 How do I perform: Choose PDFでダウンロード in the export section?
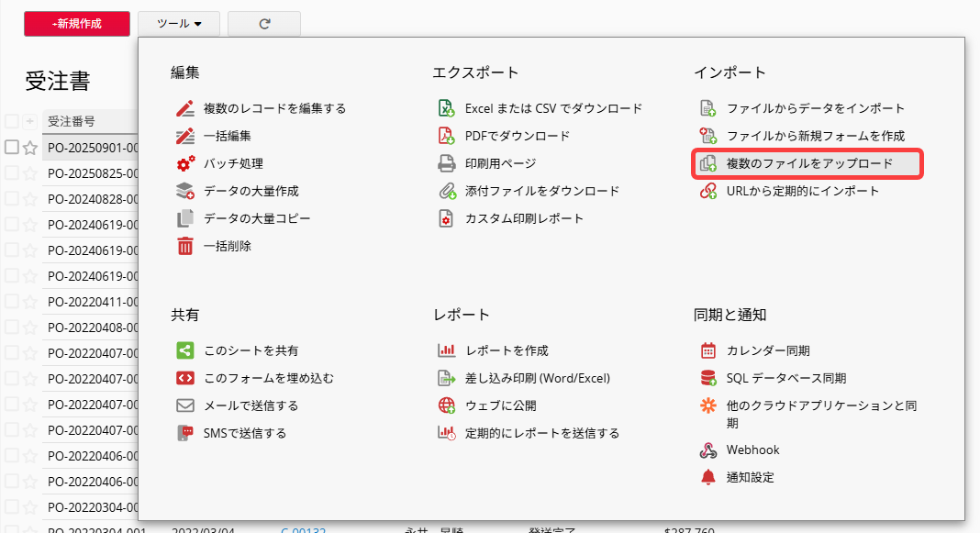[x=517, y=136]
